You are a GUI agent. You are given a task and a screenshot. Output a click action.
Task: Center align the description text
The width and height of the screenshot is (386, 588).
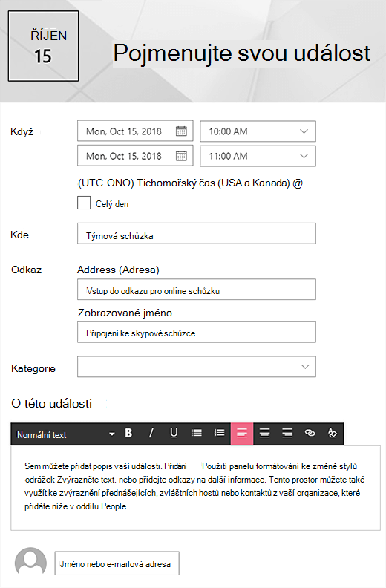264,433
